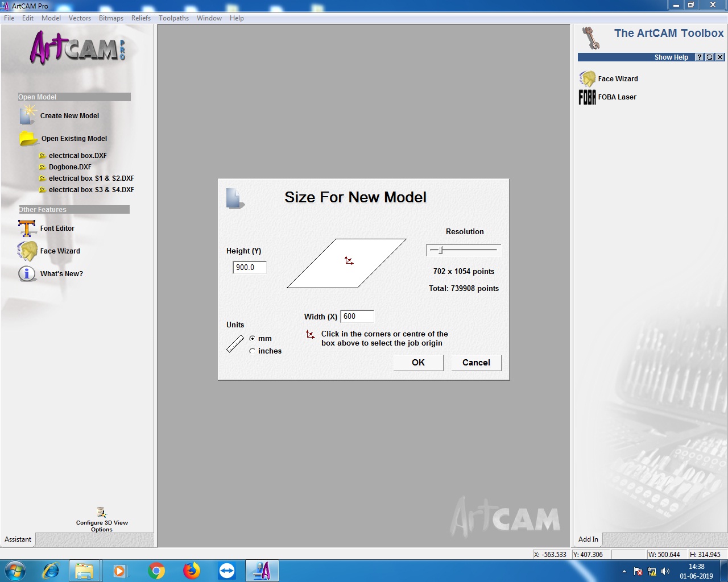Click ArtCAM Pro taskbar icon
The height and width of the screenshot is (582, 728).
262,571
